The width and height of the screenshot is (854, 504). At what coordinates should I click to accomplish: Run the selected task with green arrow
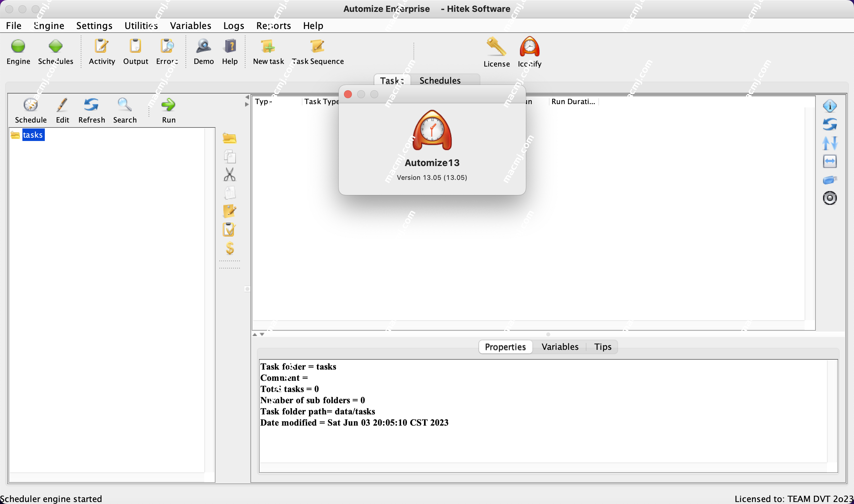pyautogui.click(x=168, y=105)
